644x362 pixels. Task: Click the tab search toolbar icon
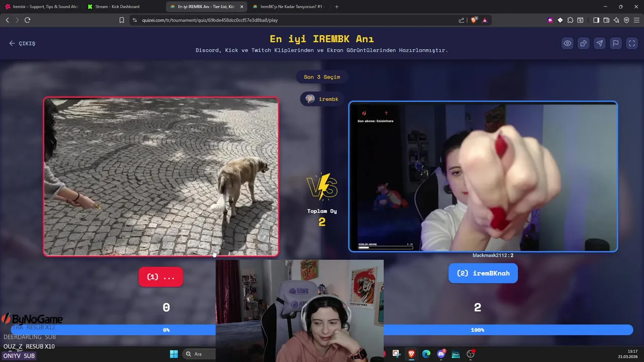pos(580,20)
